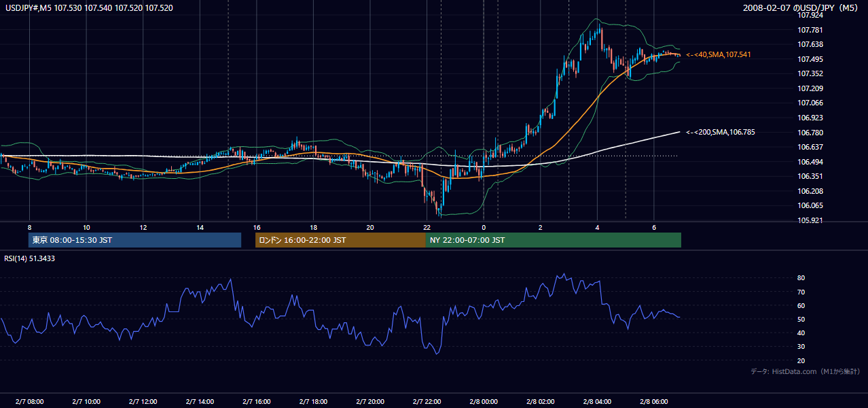Click hour tick 12 under price chart

143,228
